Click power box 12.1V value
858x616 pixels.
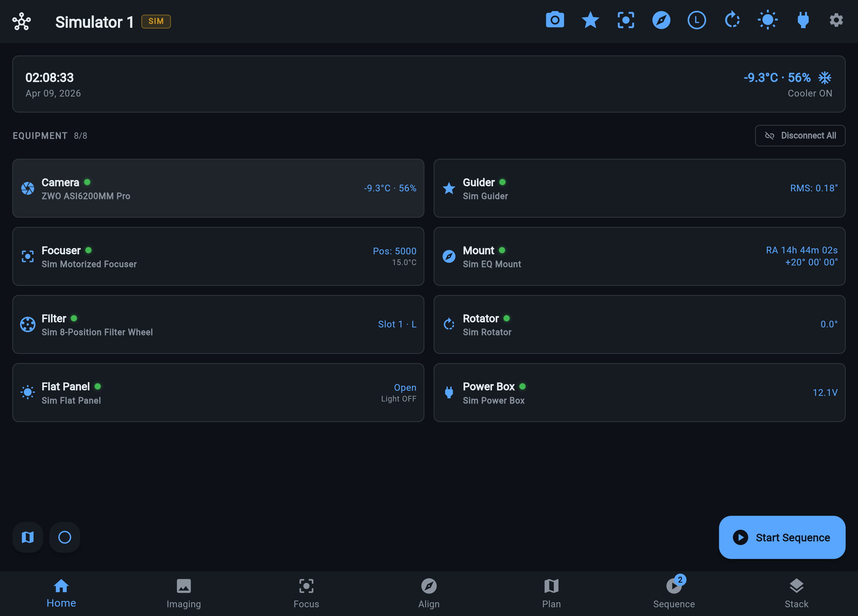[825, 392]
